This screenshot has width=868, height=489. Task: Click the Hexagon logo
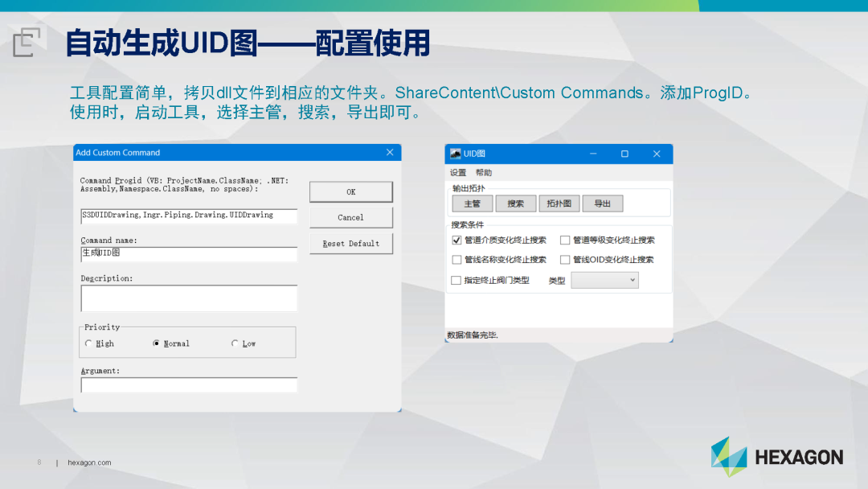point(776,457)
